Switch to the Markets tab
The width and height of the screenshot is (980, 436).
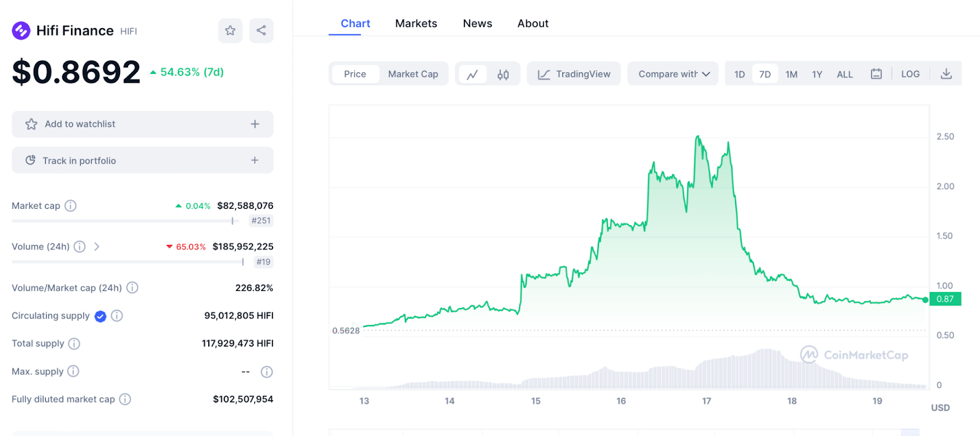click(416, 23)
